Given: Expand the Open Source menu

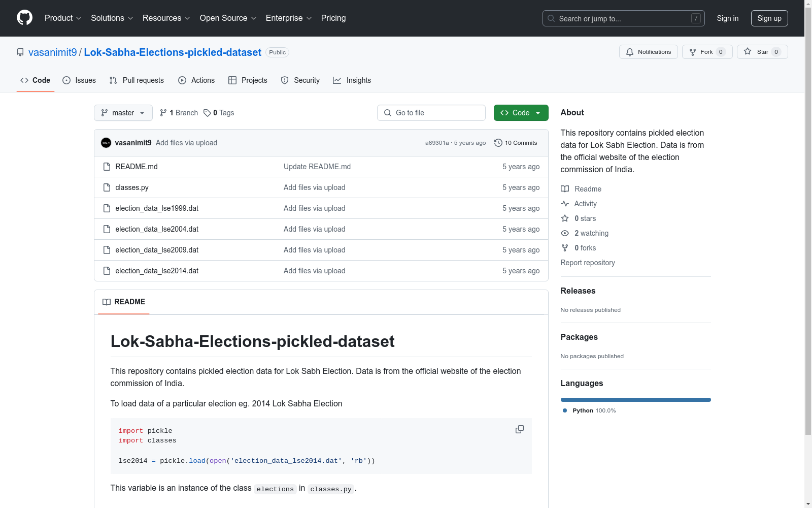Looking at the screenshot, I should [x=228, y=18].
